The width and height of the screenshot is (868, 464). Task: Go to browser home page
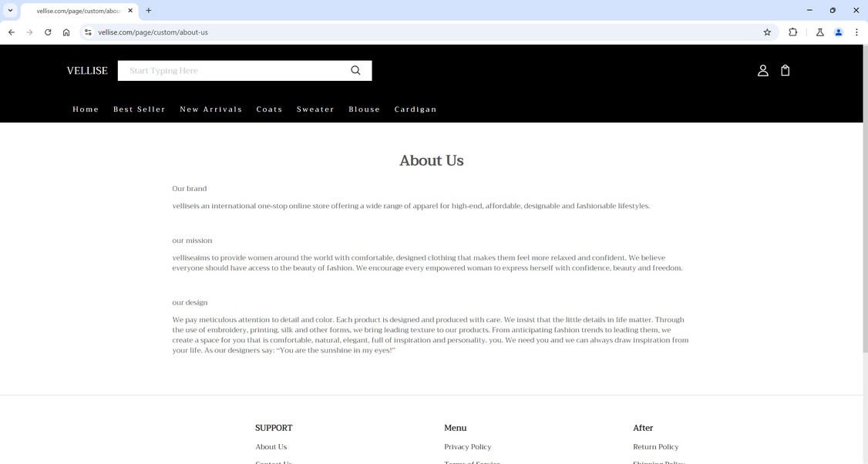pos(66,32)
